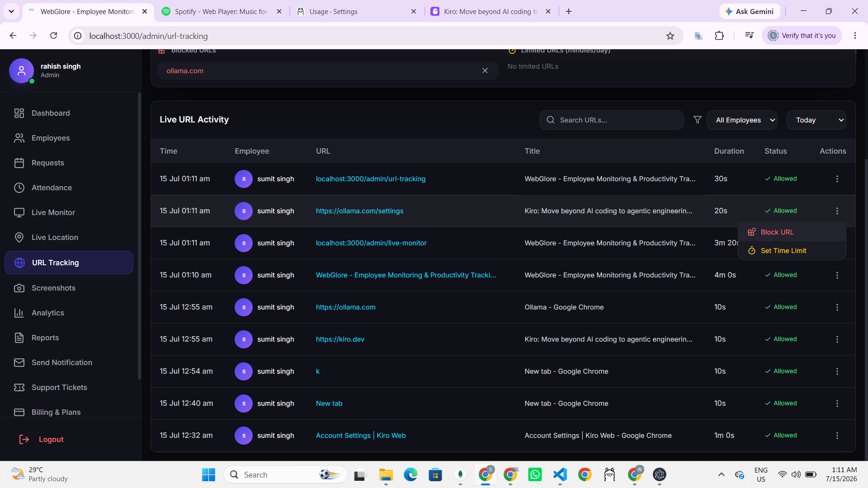Go to Requests section
This screenshot has height=488, width=868.
point(69,163)
